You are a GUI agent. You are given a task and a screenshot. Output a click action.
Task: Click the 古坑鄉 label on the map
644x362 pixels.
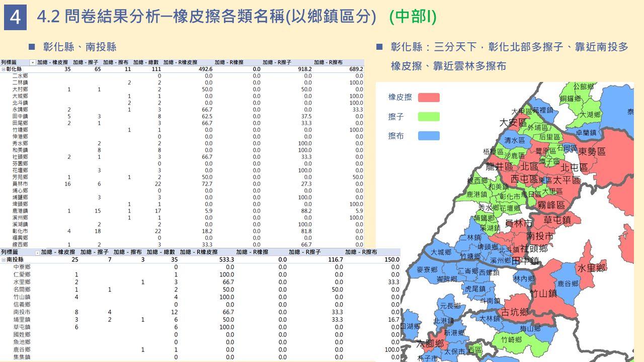(516, 312)
